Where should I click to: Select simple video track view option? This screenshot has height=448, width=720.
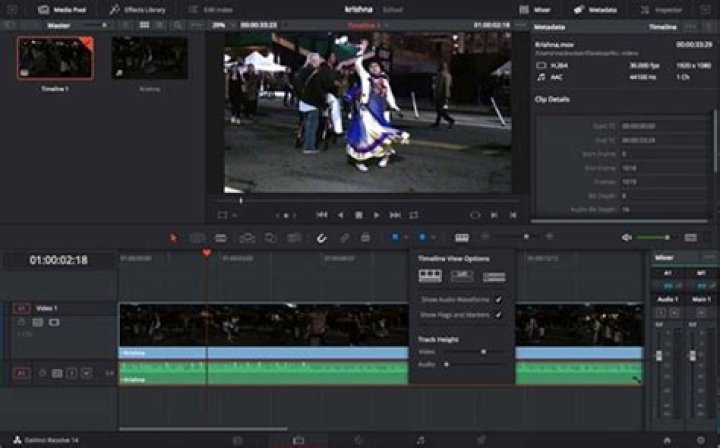pos(494,276)
